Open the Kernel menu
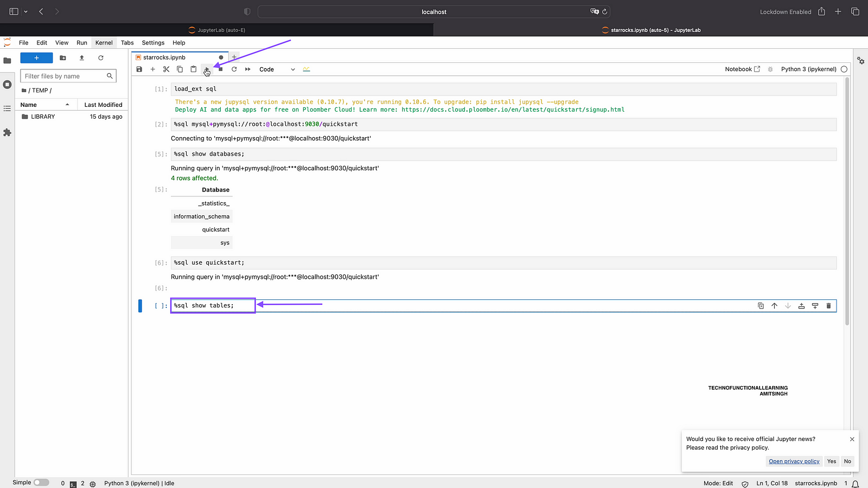 [x=104, y=43]
